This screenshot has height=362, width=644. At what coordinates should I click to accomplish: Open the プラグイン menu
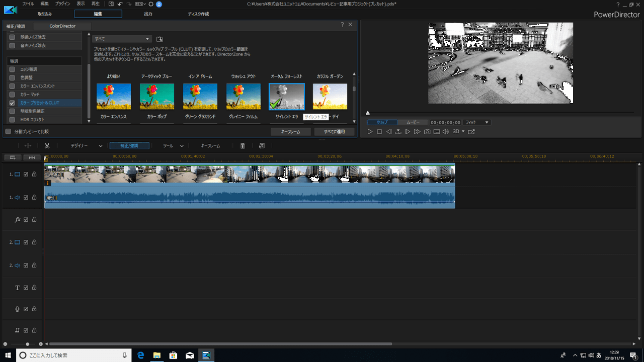63,4
